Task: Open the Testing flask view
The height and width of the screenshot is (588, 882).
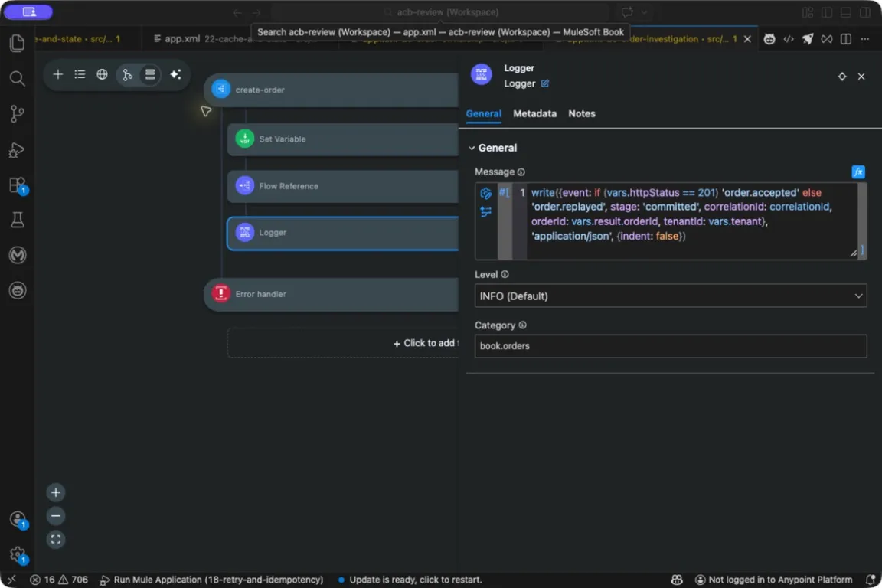Action: pos(18,220)
